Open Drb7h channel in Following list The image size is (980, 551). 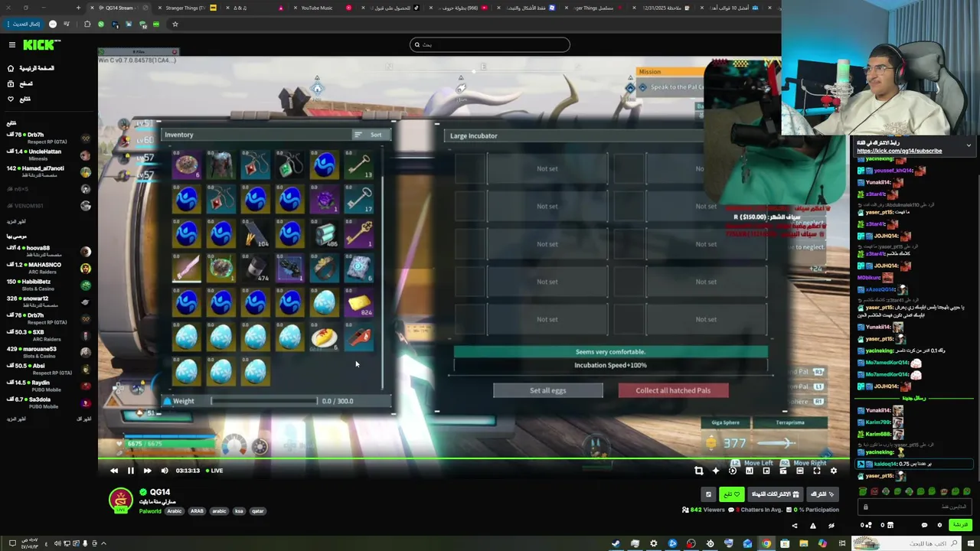coord(49,138)
